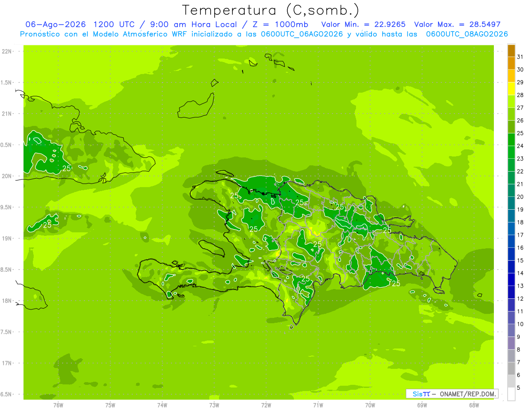
Task: Click the "19N" latitude label
Action: tap(7, 239)
